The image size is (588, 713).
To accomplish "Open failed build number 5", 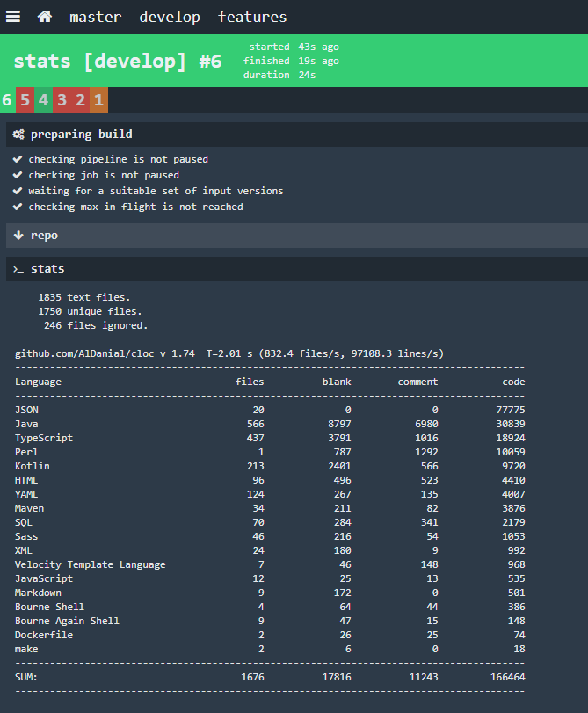I will (x=25, y=100).
